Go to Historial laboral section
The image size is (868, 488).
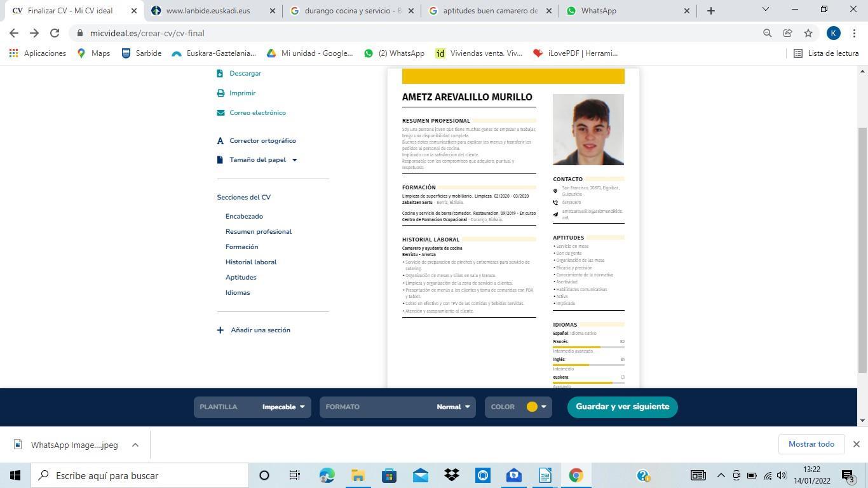(251, 262)
